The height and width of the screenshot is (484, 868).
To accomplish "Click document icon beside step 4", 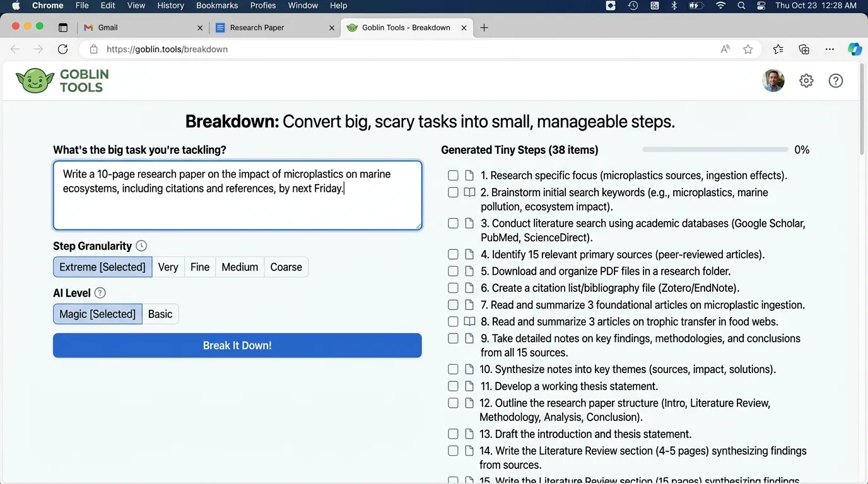I will 469,255.
